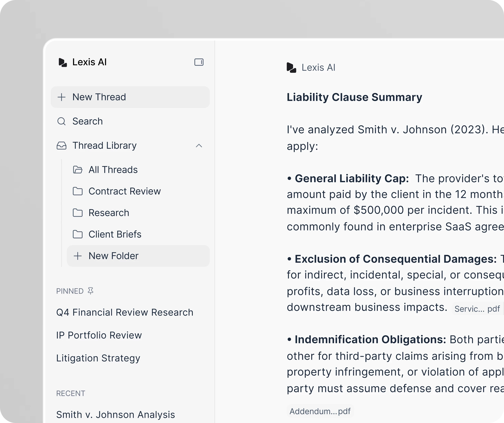Viewport: 504px width, 423px height.
Task: Click the pin icon next to PINNED
Action: tap(90, 291)
